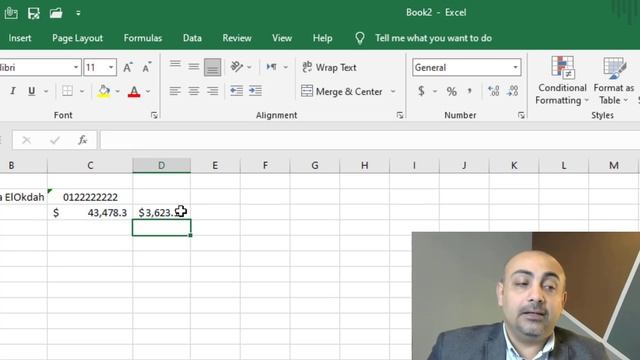Image resolution: width=640 pixels, height=360 pixels.
Task: Select column H header
Action: coord(364,165)
